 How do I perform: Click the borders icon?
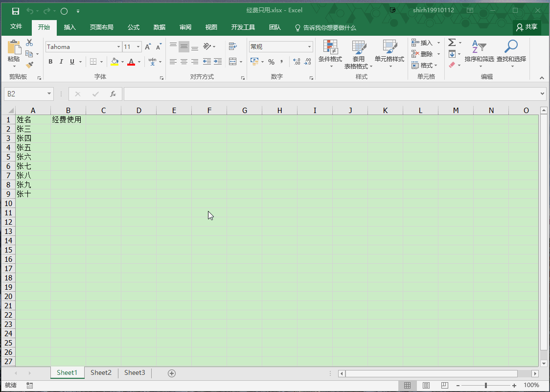pyautogui.click(x=93, y=62)
